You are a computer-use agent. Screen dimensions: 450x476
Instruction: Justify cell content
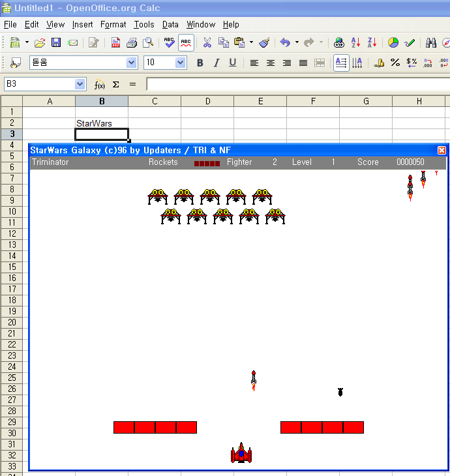[303, 63]
